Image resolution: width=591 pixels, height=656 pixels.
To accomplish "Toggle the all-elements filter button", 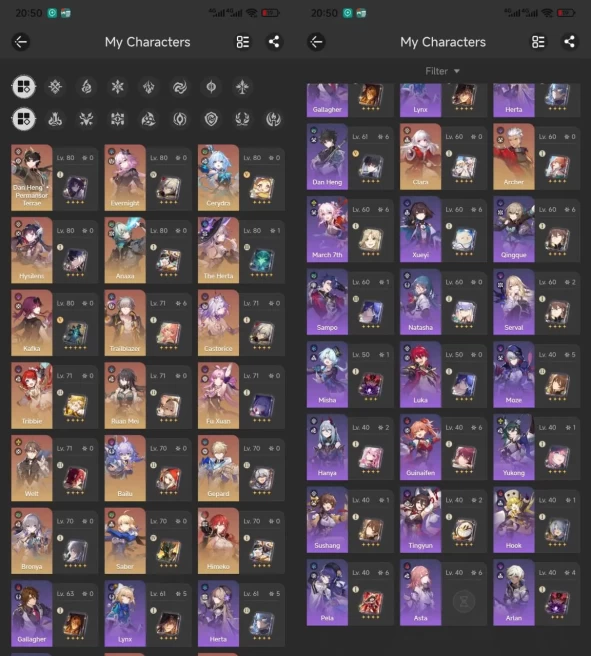I will click(x=24, y=87).
